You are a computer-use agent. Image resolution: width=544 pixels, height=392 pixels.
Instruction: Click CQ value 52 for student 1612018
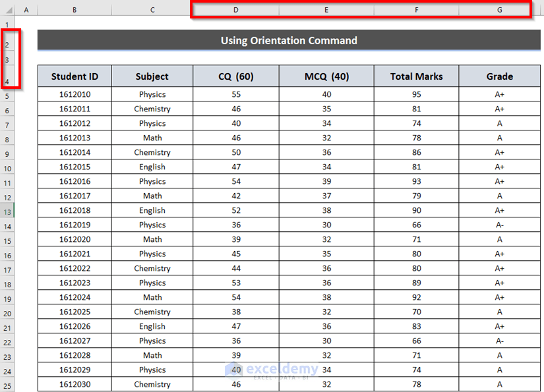[x=236, y=210]
